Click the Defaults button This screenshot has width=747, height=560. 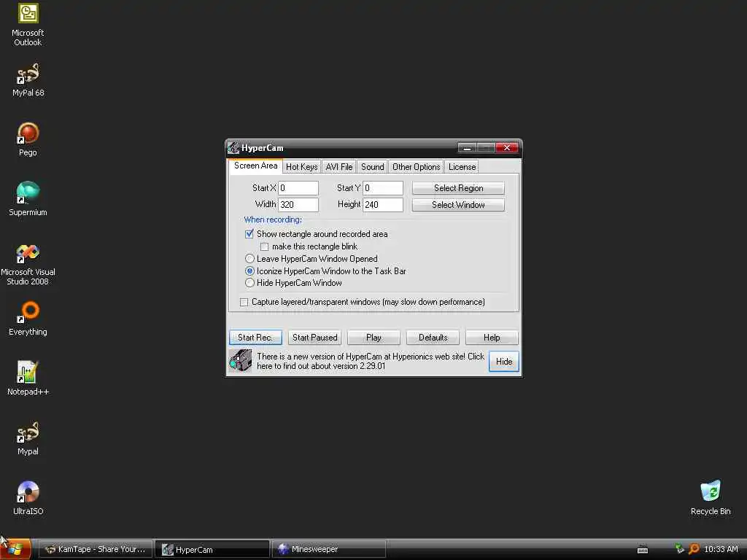(433, 337)
